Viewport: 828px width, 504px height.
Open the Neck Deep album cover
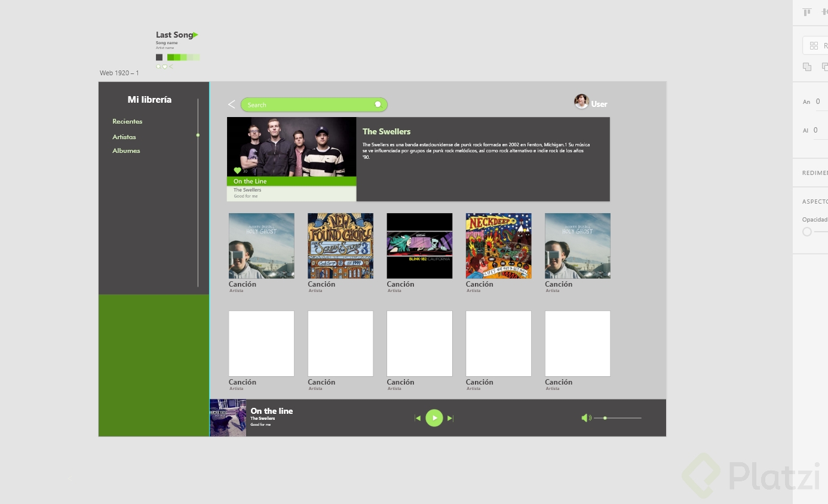click(x=499, y=245)
